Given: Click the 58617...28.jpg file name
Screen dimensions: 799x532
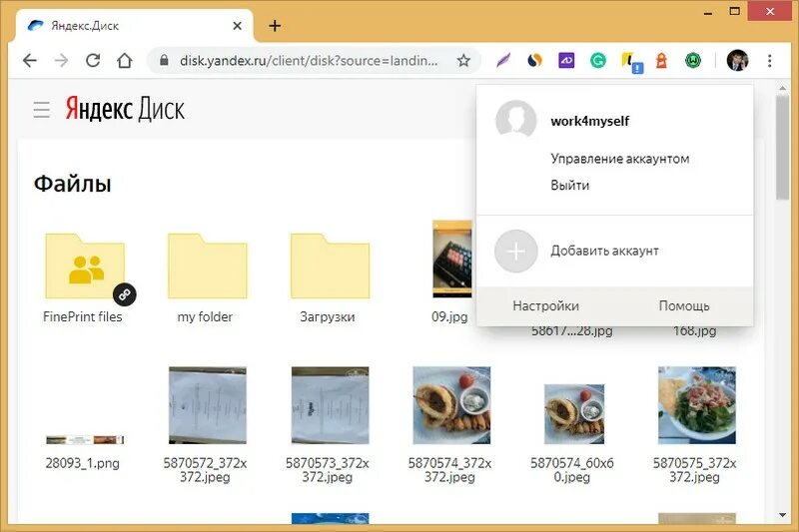Looking at the screenshot, I should (x=571, y=331).
